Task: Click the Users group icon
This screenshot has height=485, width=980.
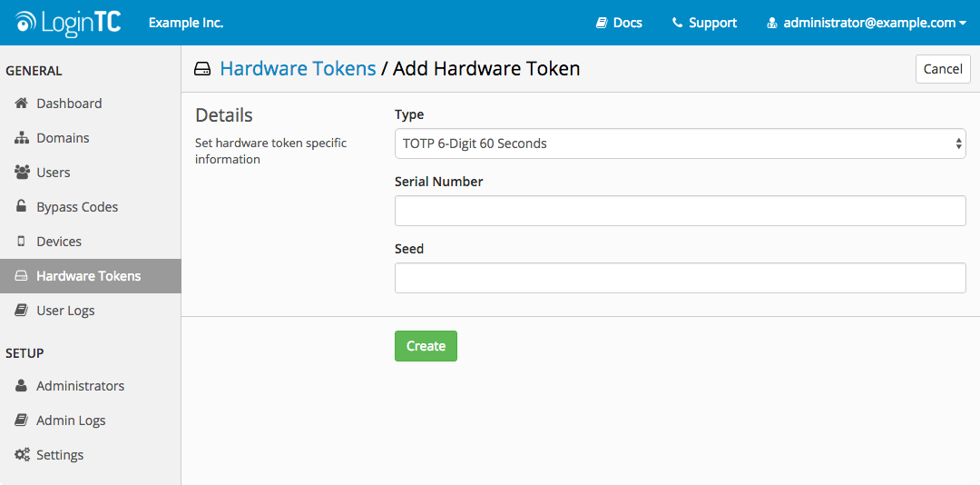Action: click(x=22, y=173)
